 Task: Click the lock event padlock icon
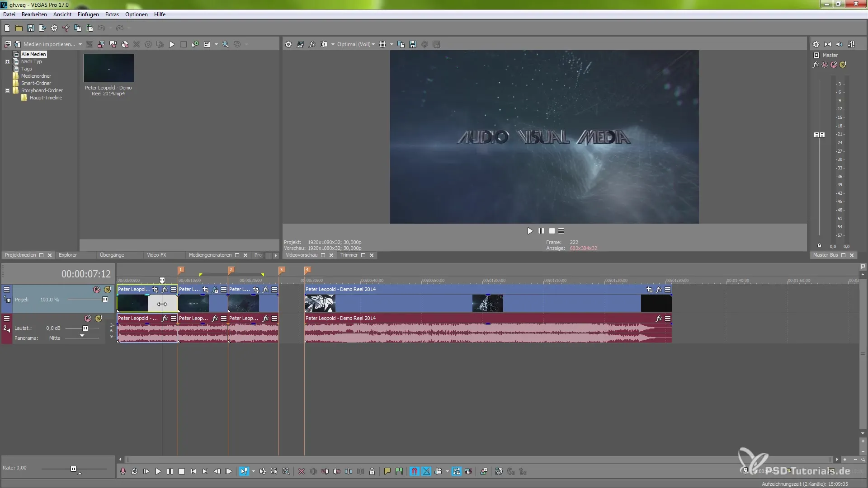[372, 471]
